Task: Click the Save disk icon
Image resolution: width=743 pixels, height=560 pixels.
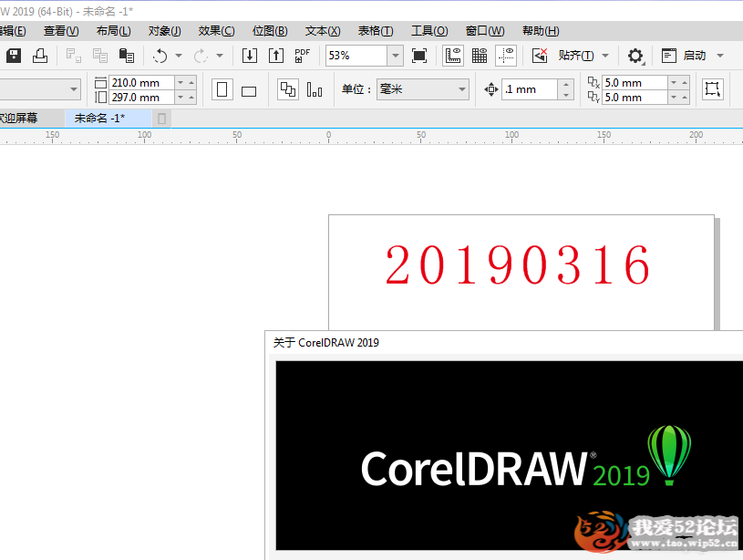Action: click(x=14, y=56)
